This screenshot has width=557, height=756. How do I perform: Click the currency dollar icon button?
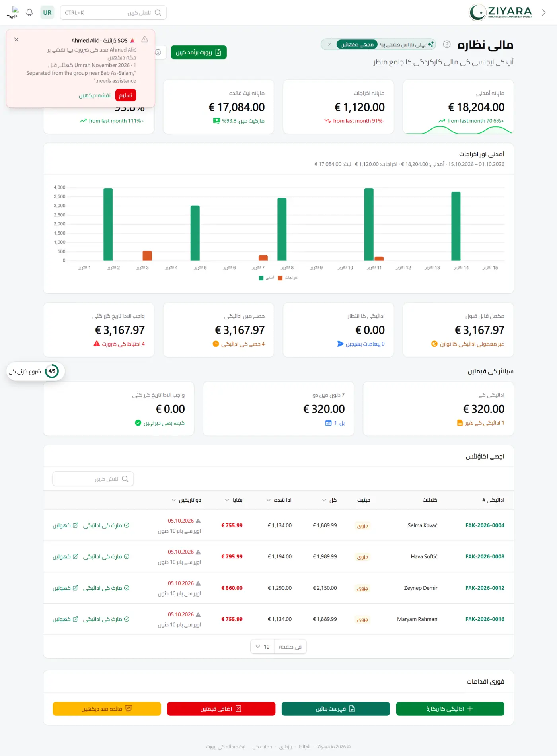[x=158, y=52]
